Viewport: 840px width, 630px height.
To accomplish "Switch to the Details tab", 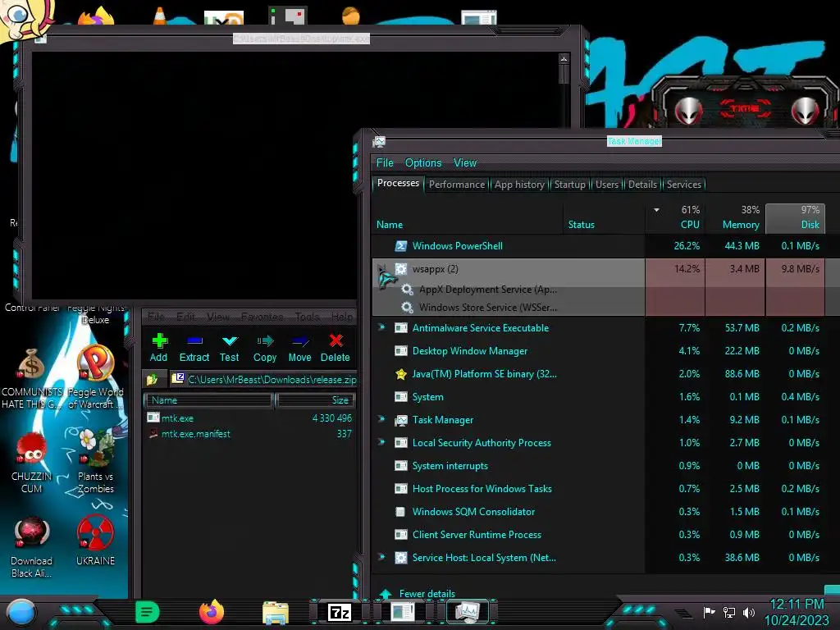I will [642, 185].
